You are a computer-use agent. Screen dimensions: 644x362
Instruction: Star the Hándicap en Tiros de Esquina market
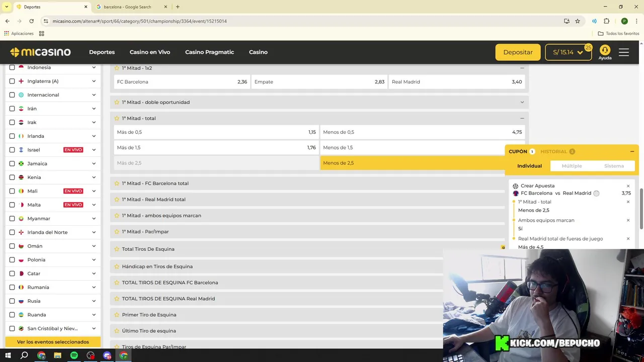[117, 266]
